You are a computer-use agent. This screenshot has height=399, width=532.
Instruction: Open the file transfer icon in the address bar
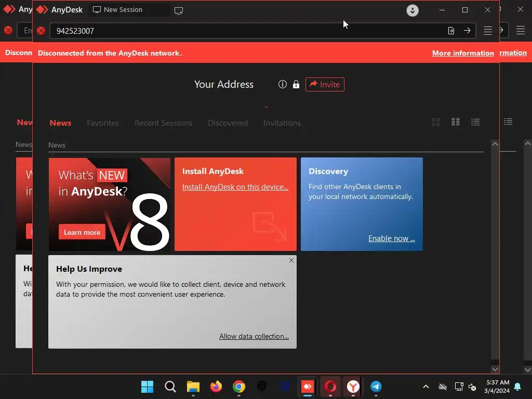pyautogui.click(x=451, y=31)
